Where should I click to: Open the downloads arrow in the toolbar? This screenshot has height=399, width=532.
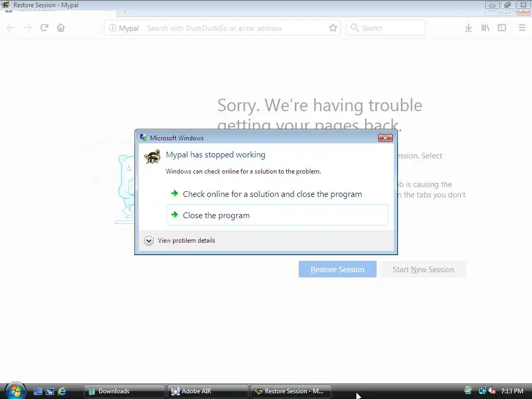pyautogui.click(x=468, y=28)
